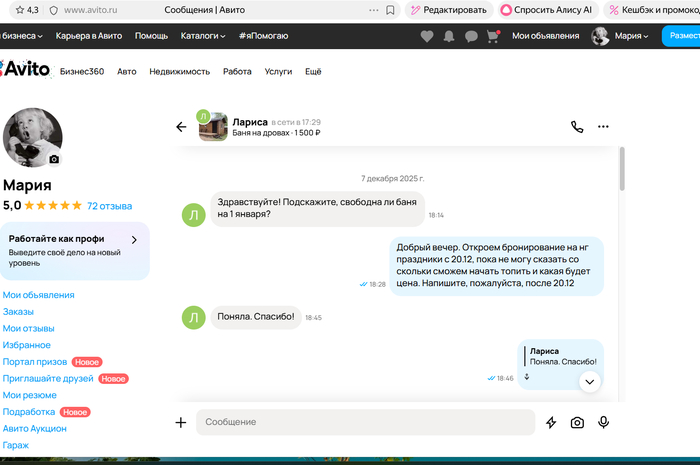Click the microphone voice message icon

[x=604, y=423]
